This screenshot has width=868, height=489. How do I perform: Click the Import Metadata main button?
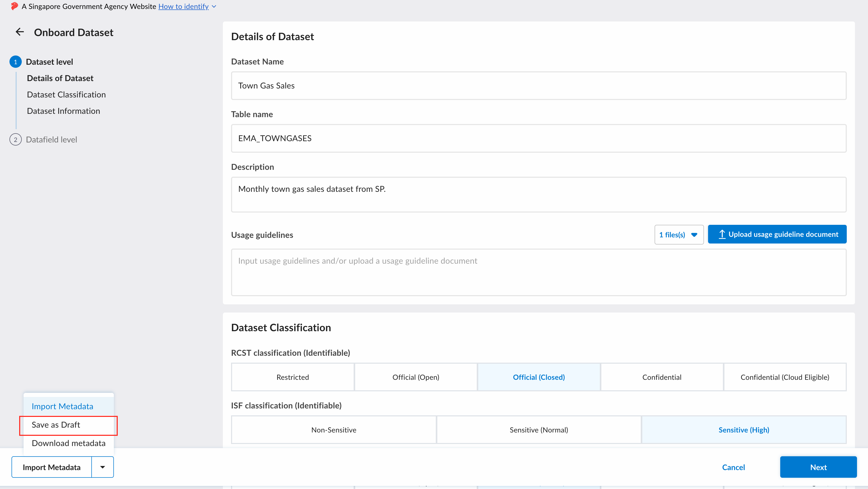point(51,467)
